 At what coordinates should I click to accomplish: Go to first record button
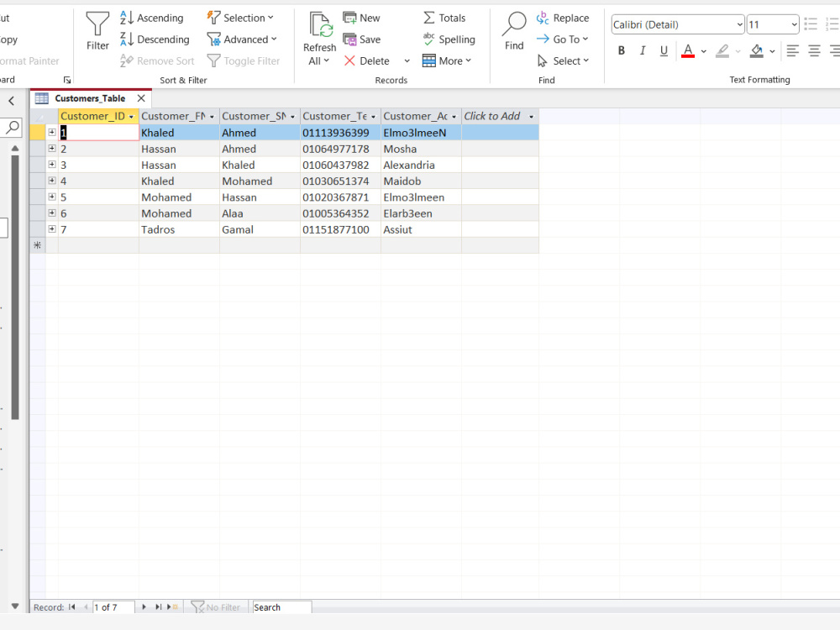pyautogui.click(x=72, y=607)
